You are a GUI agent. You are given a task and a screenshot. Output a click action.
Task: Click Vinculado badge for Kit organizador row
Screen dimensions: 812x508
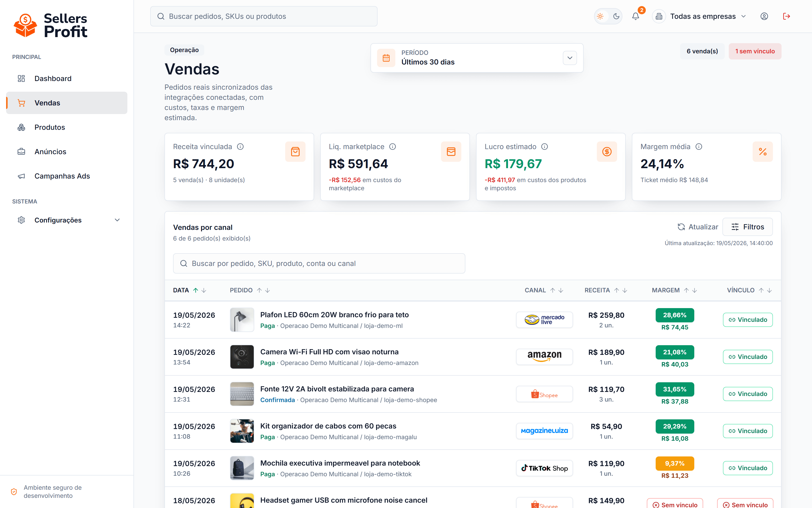click(748, 431)
